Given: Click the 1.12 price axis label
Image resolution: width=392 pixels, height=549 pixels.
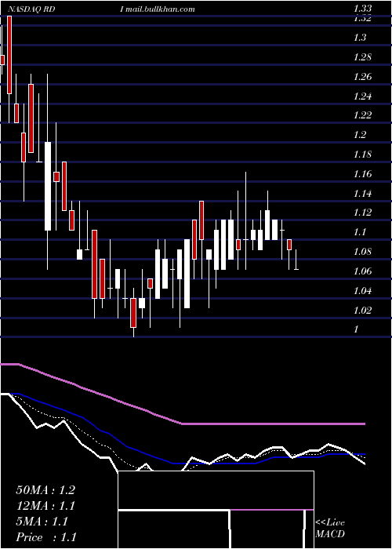Looking at the screenshot, I should 362,213.
